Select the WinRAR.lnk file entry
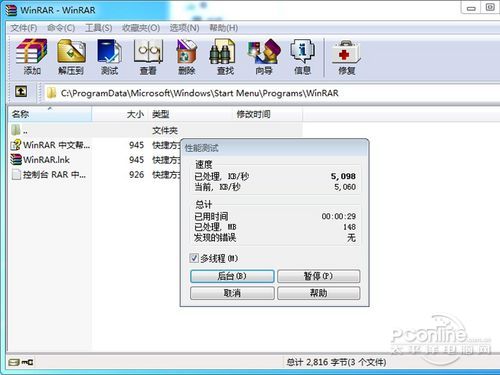 point(47,160)
